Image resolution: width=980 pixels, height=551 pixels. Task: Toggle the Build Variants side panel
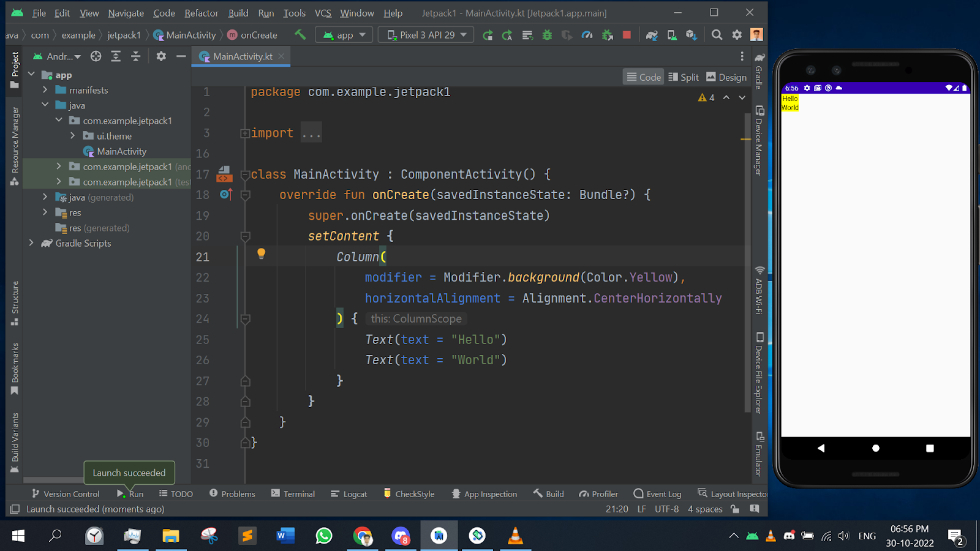(15, 443)
